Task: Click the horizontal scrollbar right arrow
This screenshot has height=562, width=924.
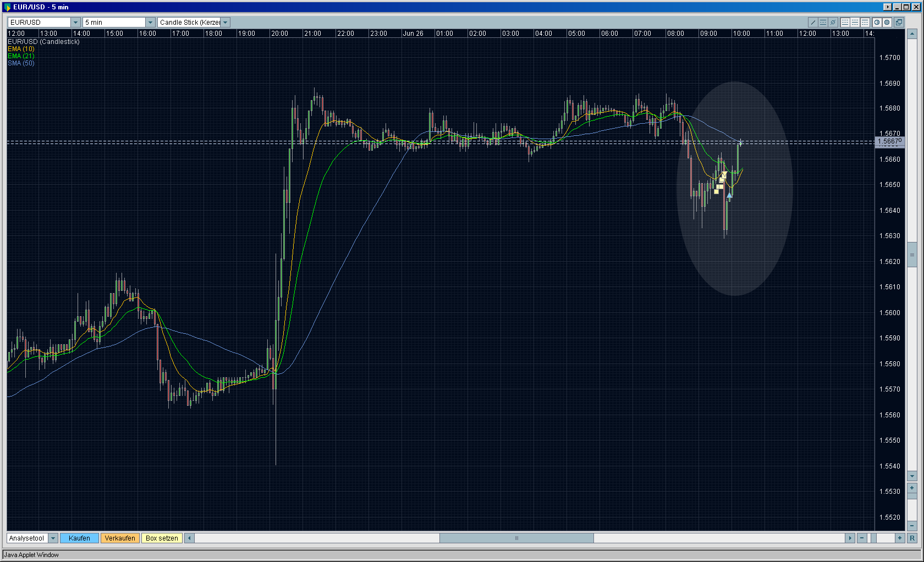Action: [850, 538]
